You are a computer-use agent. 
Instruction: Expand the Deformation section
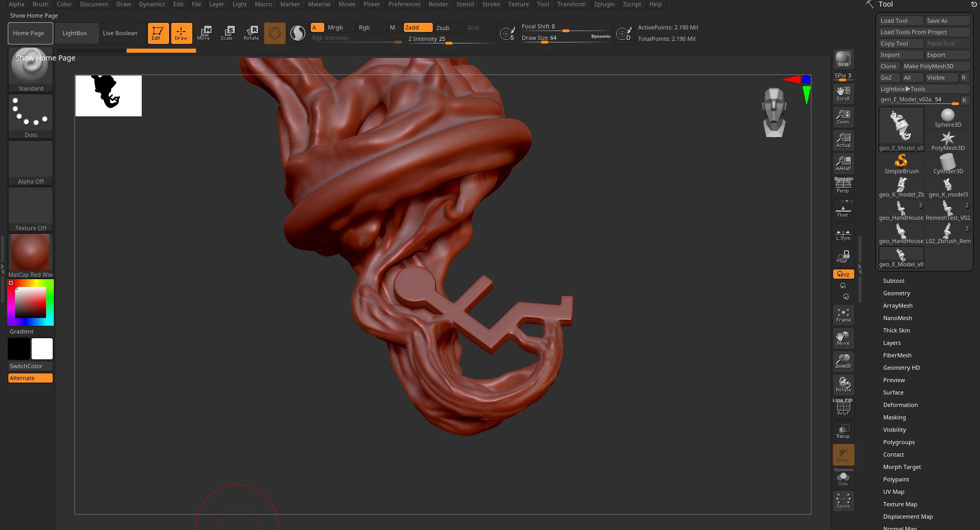[x=900, y=405]
